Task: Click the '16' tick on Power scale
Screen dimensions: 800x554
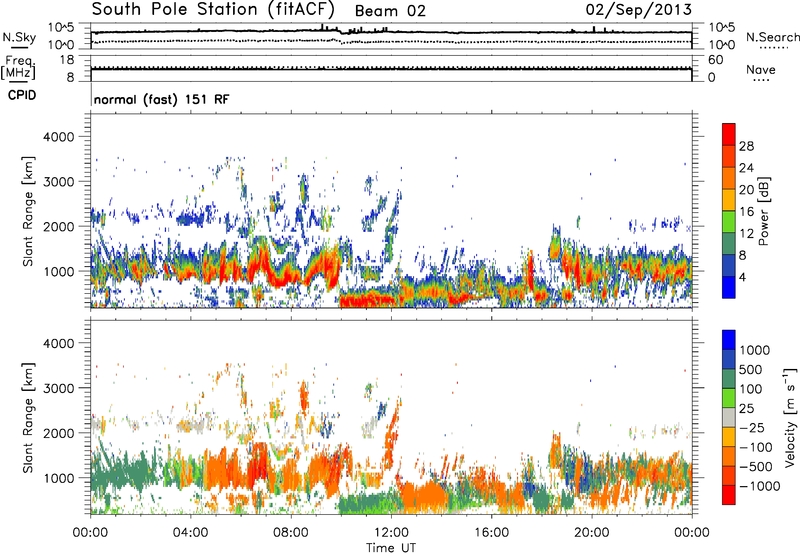Action: (x=746, y=212)
